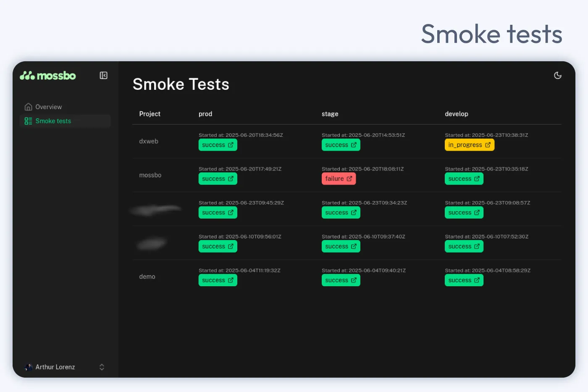
Task: Toggle dark mode with the moon icon
Action: coord(558,76)
